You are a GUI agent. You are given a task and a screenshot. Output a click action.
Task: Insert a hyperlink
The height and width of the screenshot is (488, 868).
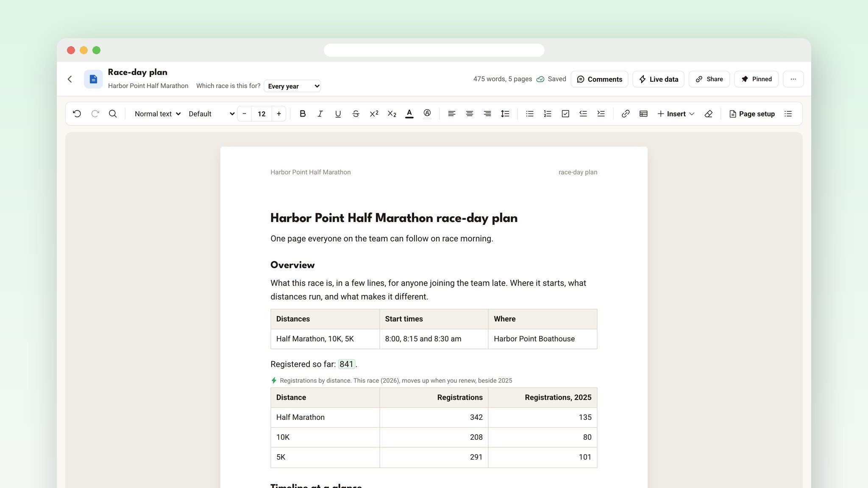coord(626,114)
